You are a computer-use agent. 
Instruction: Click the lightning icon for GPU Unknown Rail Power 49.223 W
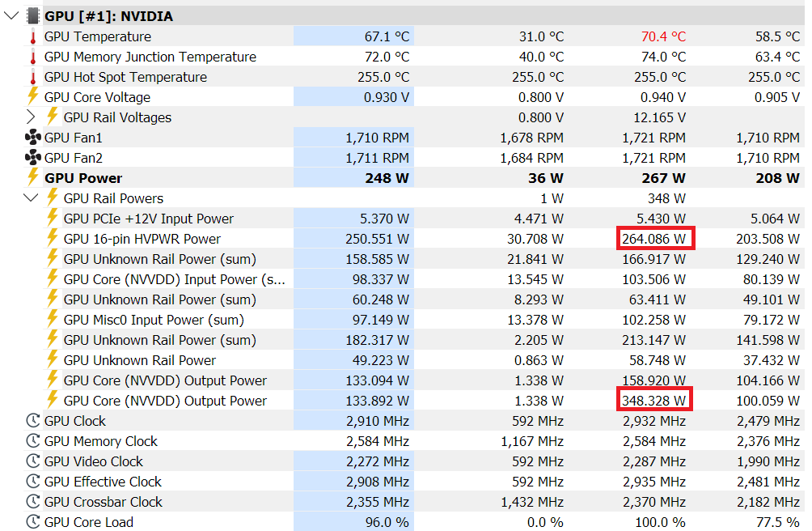click(x=52, y=359)
